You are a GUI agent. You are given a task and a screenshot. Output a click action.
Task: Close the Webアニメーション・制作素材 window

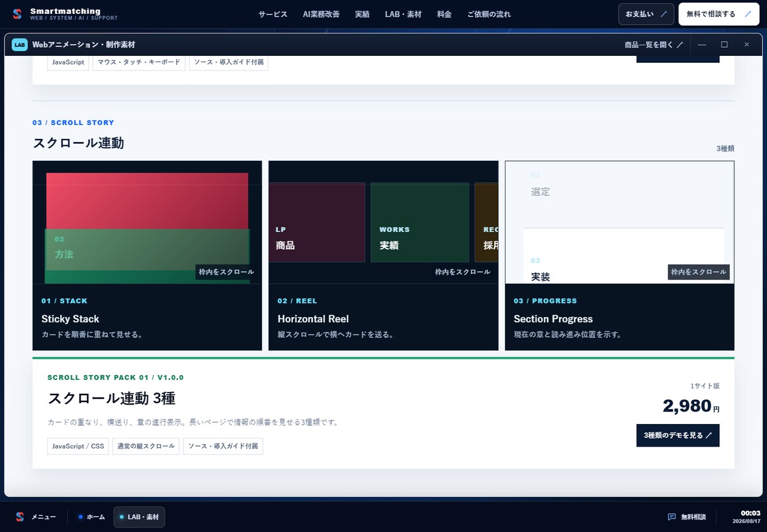pyautogui.click(x=746, y=45)
